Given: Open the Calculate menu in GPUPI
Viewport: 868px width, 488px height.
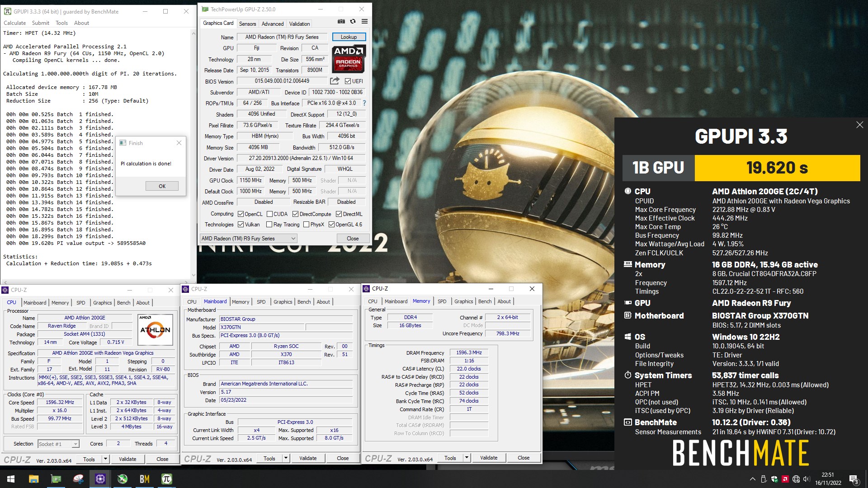Looking at the screenshot, I should 15,23.
